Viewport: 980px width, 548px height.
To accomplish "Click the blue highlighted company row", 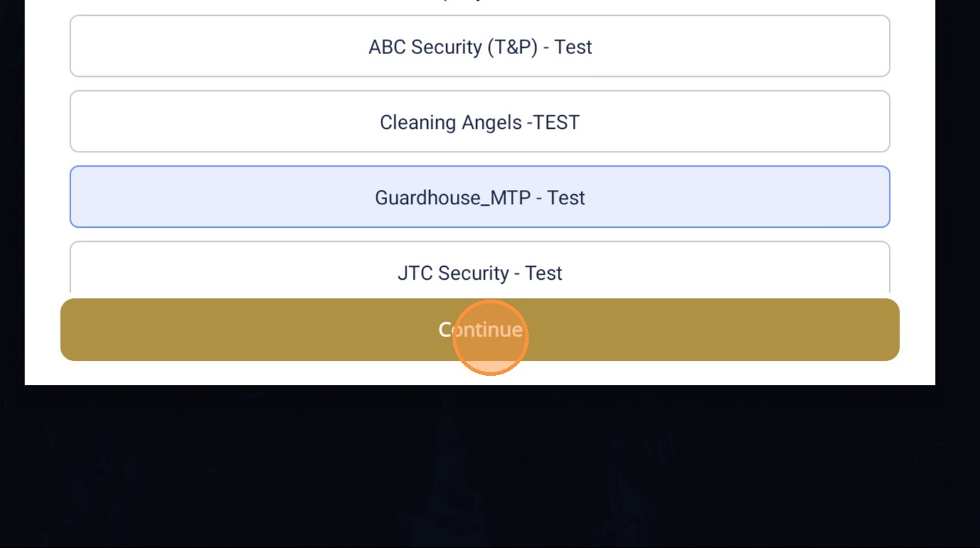I will [480, 197].
